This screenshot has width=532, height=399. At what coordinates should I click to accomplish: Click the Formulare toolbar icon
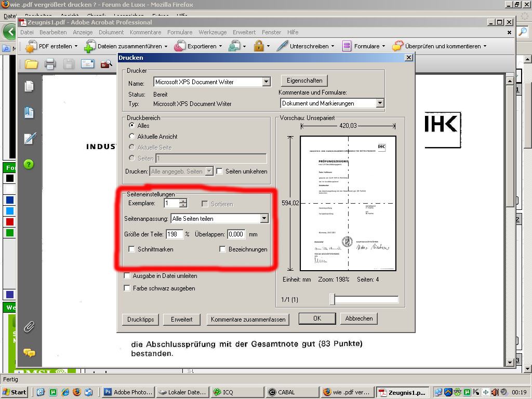(x=347, y=46)
